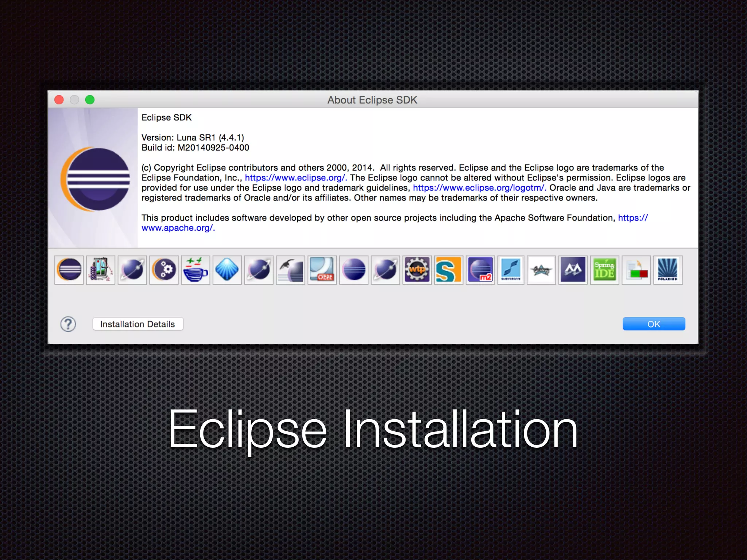Click the Version: Luna SR1 (4.4.1) text
The height and width of the screenshot is (560, 747).
[x=193, y=137]
